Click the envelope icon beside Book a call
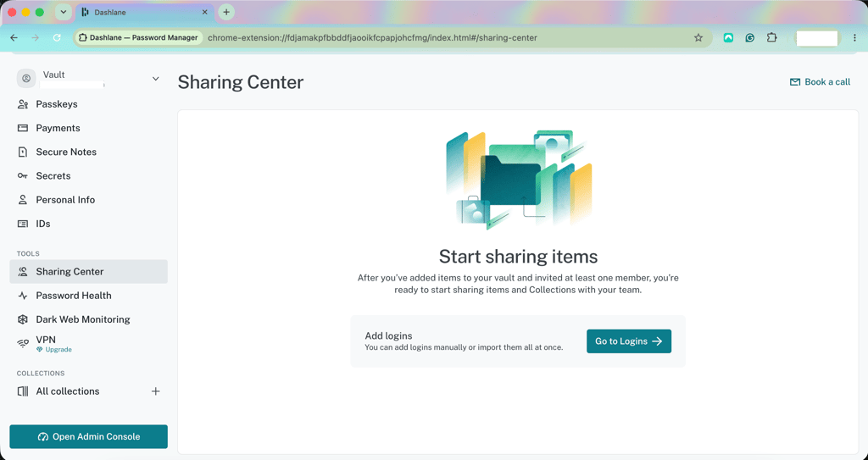Image resolution: width=868 pixels, height=460 pixels. click(795, 82)
